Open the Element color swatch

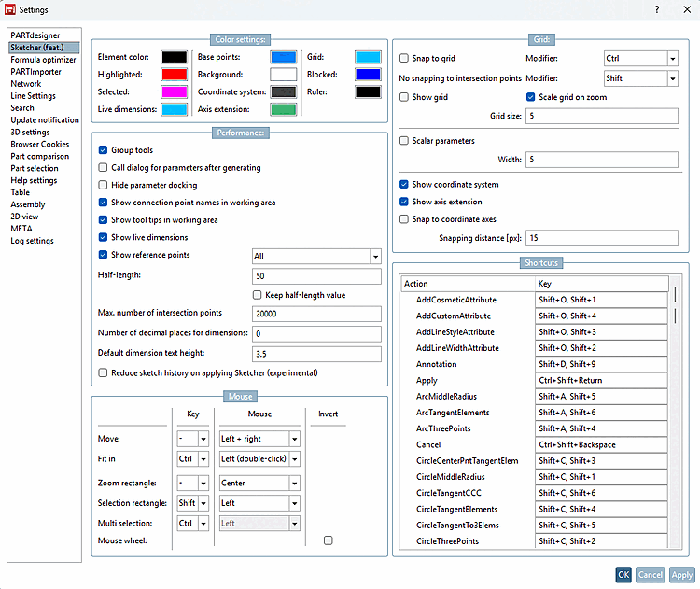tap(175, 57)
